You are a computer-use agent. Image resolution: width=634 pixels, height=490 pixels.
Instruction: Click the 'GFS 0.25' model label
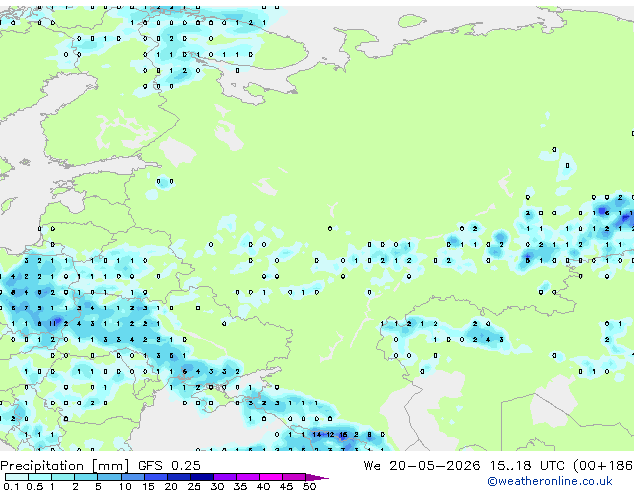(x=169, y=466)
